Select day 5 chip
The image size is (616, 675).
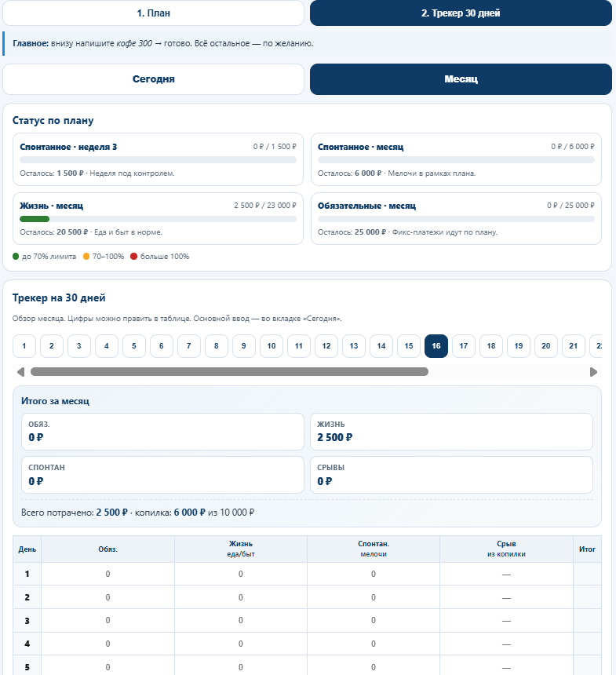(134, 346)
